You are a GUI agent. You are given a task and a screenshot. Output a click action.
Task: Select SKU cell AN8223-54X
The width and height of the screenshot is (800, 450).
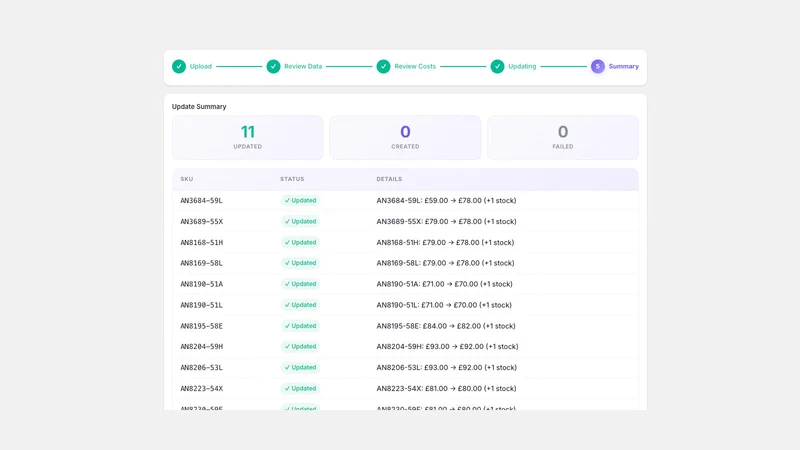click(x=202, y=388)
